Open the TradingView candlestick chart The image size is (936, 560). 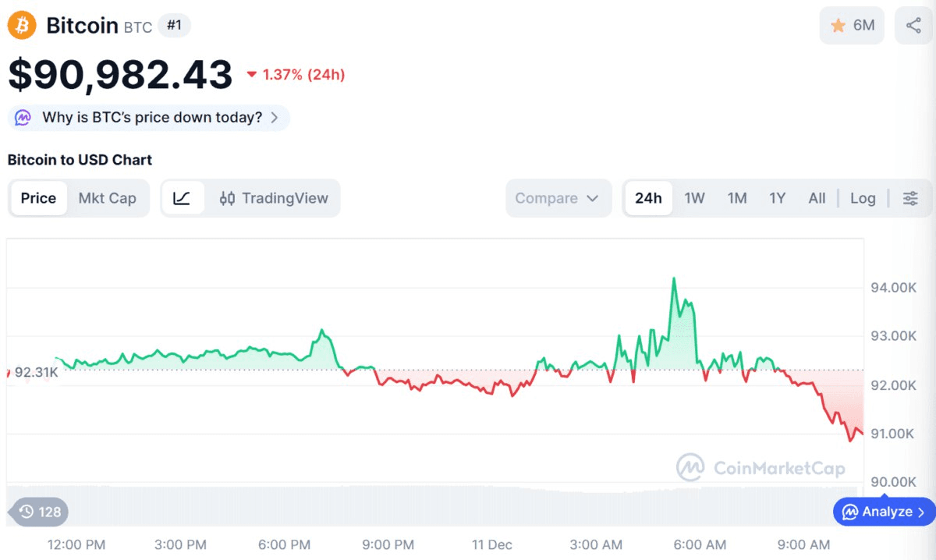tap(275, 198)
